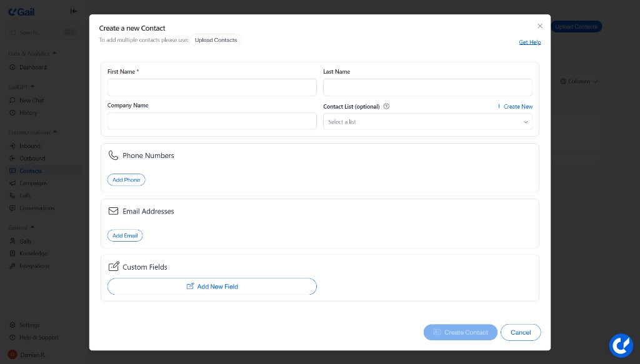This screenshot has width=640, height=364.
Task: View the Calls section
Action: pyautogui.click(x=25, y=195)
